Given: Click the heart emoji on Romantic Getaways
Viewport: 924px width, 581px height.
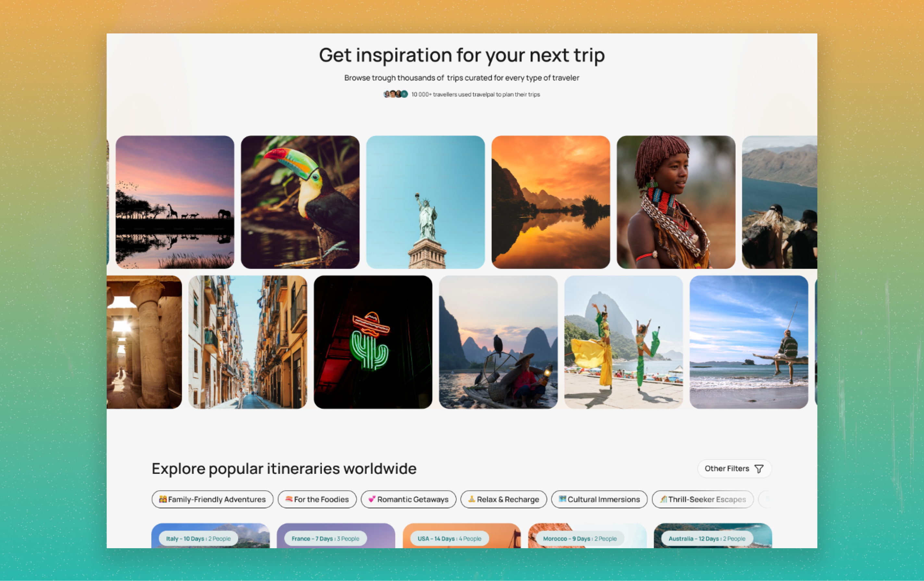Looking at the screenshot, I should [x=372, y=499].
